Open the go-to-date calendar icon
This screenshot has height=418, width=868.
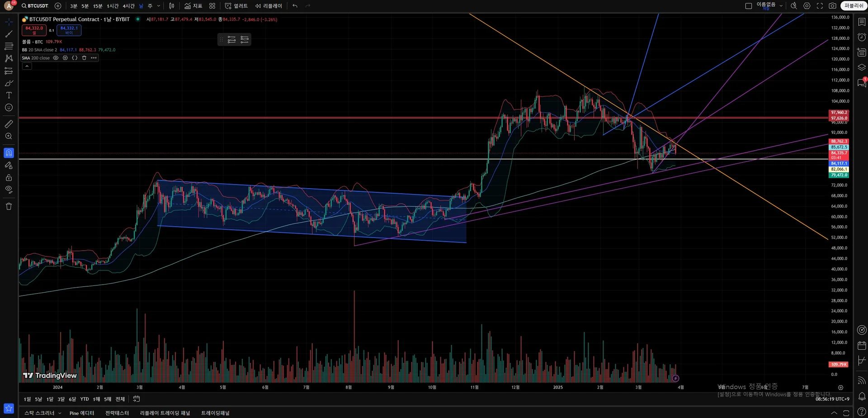(x=136, y=399)
